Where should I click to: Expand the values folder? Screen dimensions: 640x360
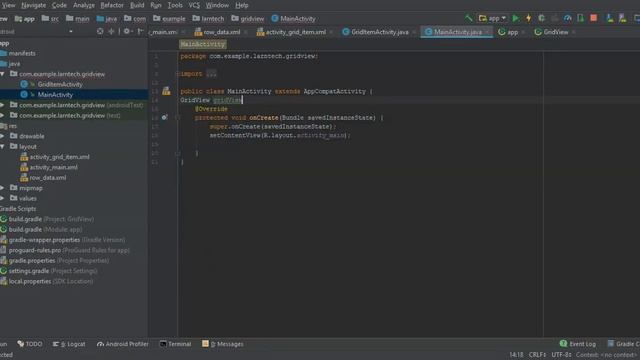(2, 198)
